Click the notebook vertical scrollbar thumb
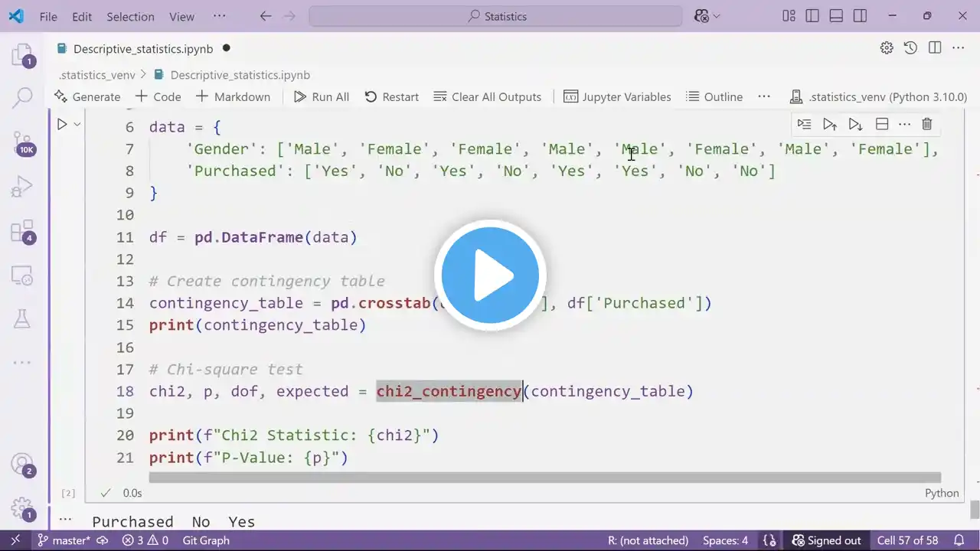 click(x=975, y=510)
